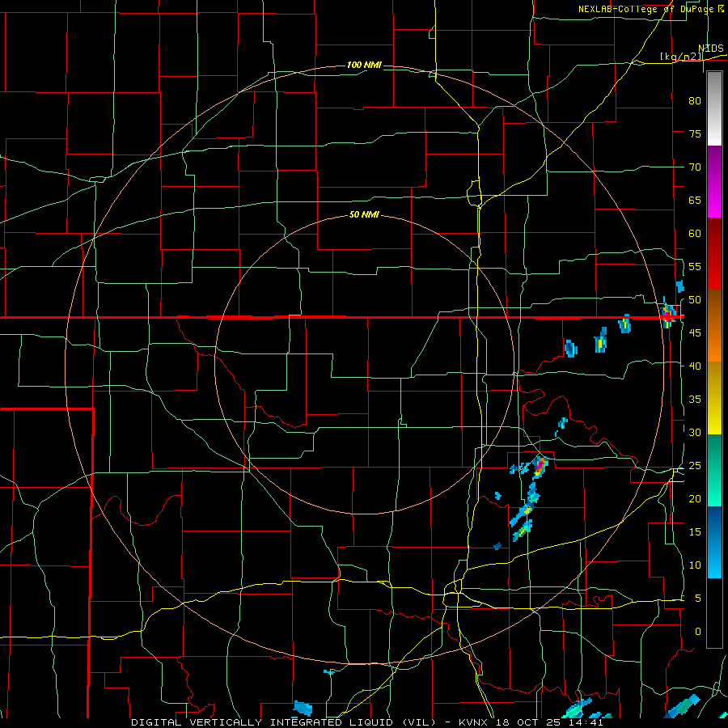
Task: Click the orange-brown segment of the color scale
Action: [x=714, y=326]
